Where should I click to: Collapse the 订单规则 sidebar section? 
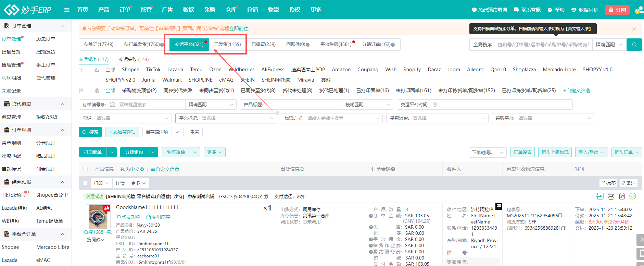(x=62, y=130)
